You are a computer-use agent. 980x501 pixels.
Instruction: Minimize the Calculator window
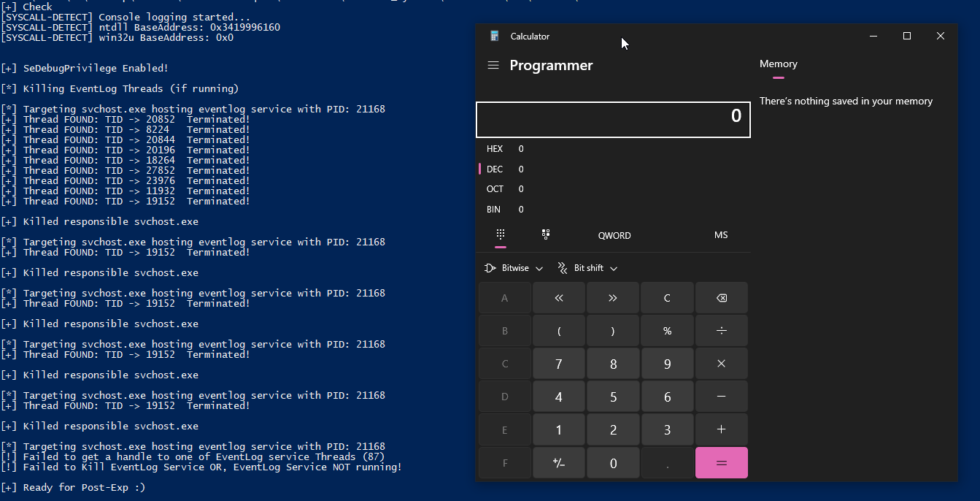click(873, 36)
